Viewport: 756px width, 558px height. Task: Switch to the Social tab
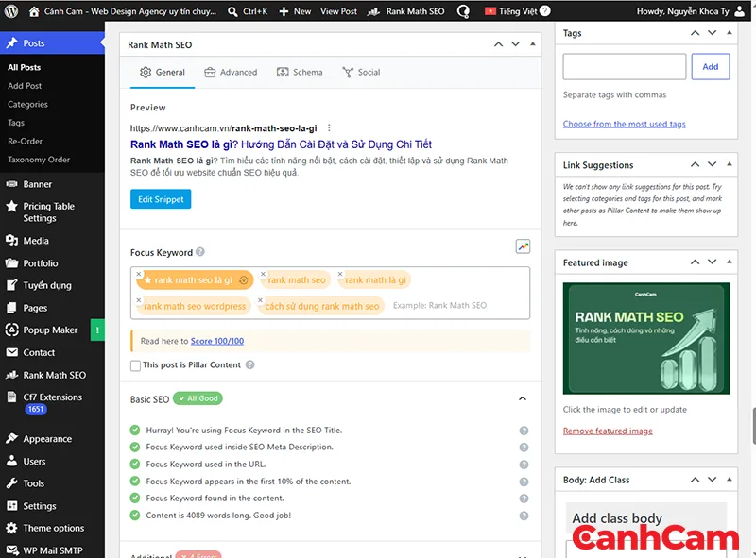tap(361, 73)
